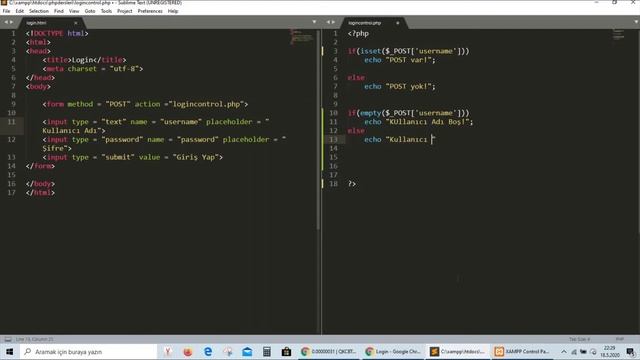Click unsaved dot on logincontrol.php tab

click(x=398, y=23)
